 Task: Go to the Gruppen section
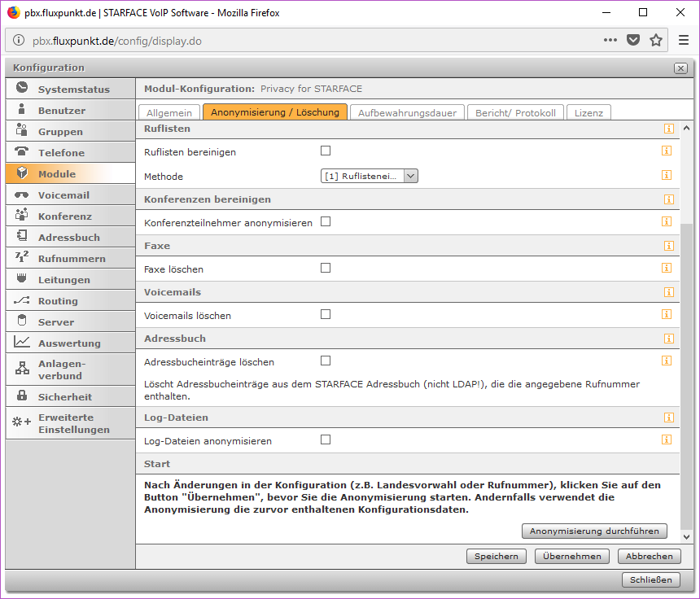[71, 131]
